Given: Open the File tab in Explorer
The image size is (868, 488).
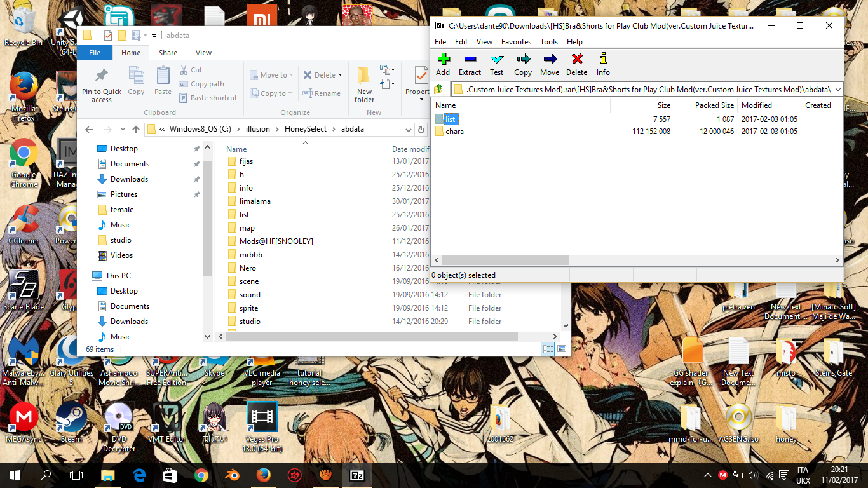Looking at the screenshot, I should (95, 53).
